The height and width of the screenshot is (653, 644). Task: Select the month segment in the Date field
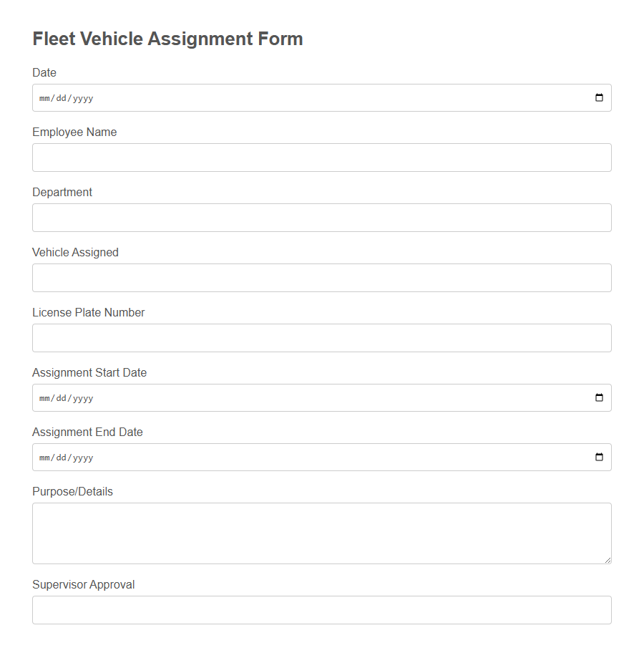43,98
